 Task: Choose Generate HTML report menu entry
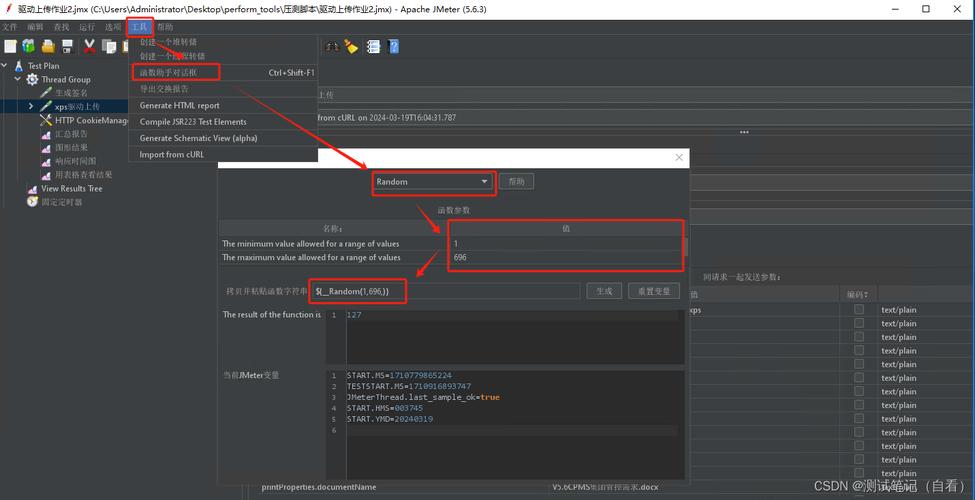point(223,105)
